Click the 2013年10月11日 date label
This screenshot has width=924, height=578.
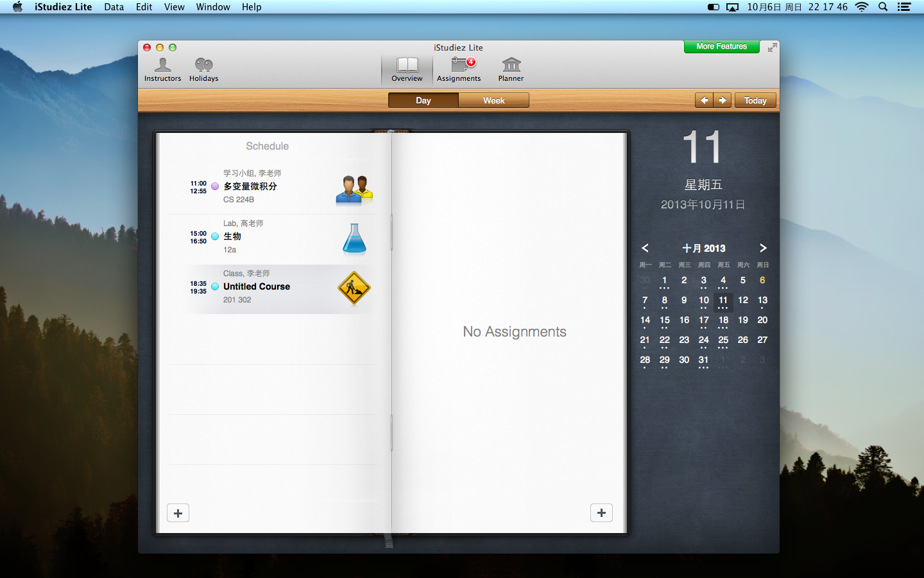pyautogui.click(x=703, y=205)
